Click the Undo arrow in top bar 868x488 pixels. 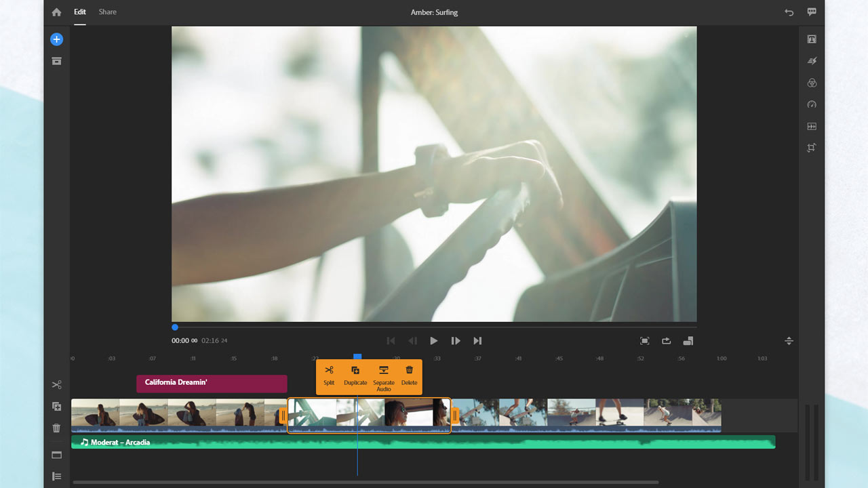(x=789, y=12)
